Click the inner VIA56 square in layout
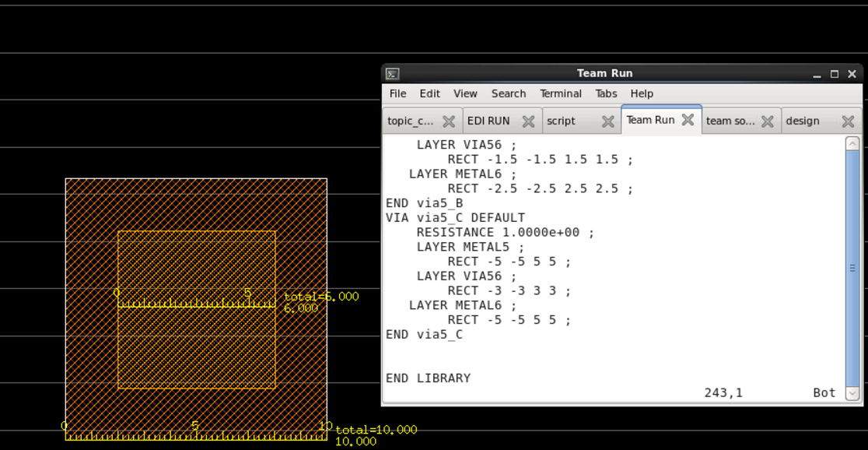The height and width of the screenshot is (450, 868). pos(196,343)
